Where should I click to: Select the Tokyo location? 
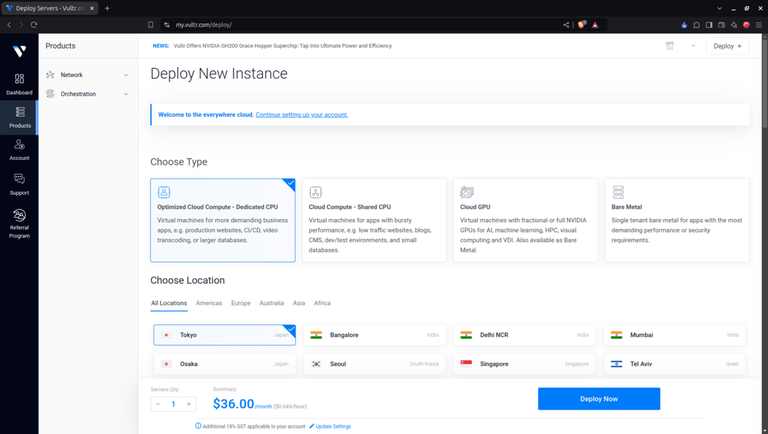(224, 335)
